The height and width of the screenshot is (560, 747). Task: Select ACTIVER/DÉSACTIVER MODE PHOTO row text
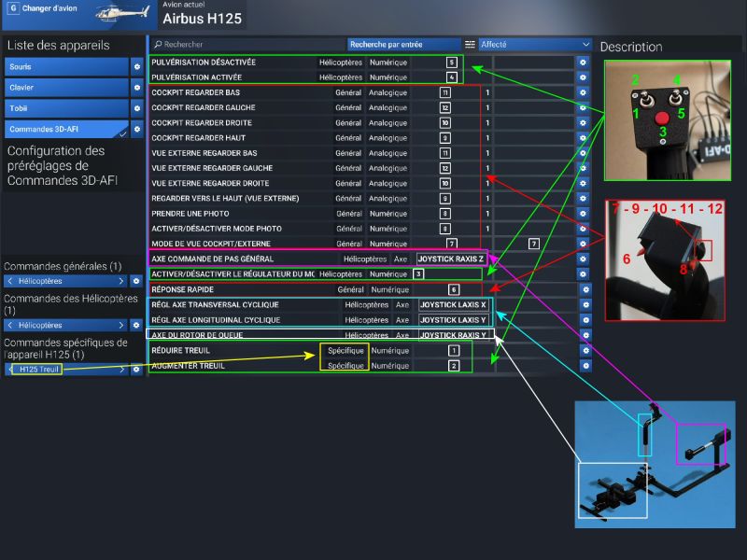click(x=217, y=229)
